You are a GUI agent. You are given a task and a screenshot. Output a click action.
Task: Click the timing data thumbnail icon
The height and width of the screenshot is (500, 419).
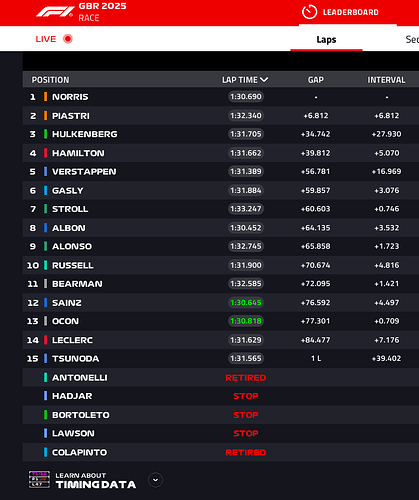[x=39, y=480]
